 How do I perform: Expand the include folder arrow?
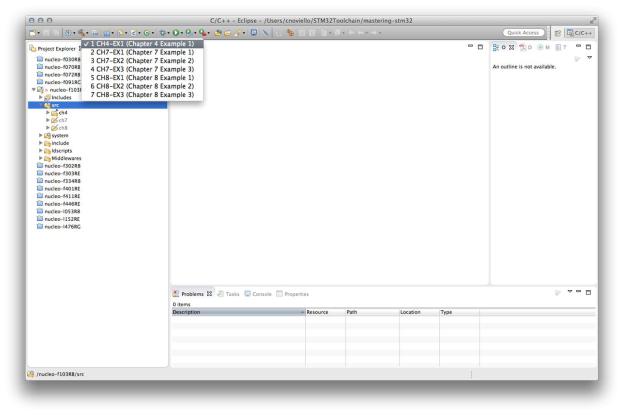[41, 143]
